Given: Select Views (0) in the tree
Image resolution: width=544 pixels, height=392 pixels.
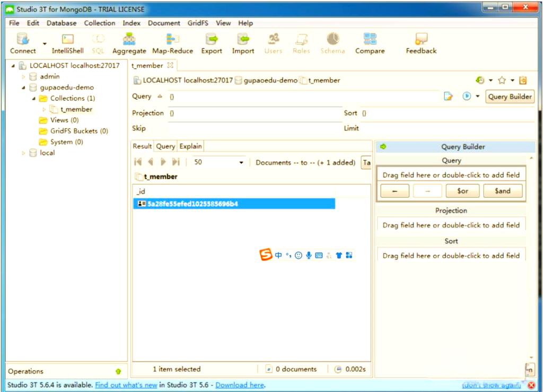Looking at the screenshot, I should [64, 120].
